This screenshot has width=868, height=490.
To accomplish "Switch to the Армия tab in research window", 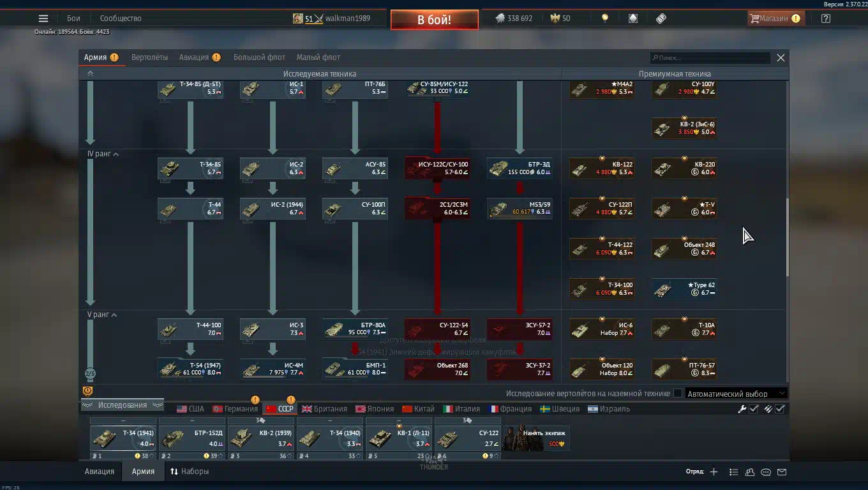I will (x=101, y=57).
